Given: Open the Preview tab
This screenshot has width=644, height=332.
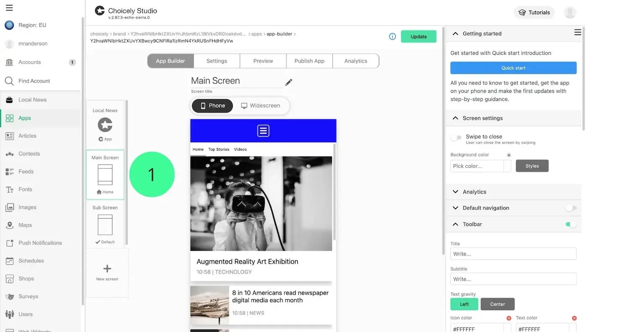Looking at the screenshot, I should click(x=263, y=61).
